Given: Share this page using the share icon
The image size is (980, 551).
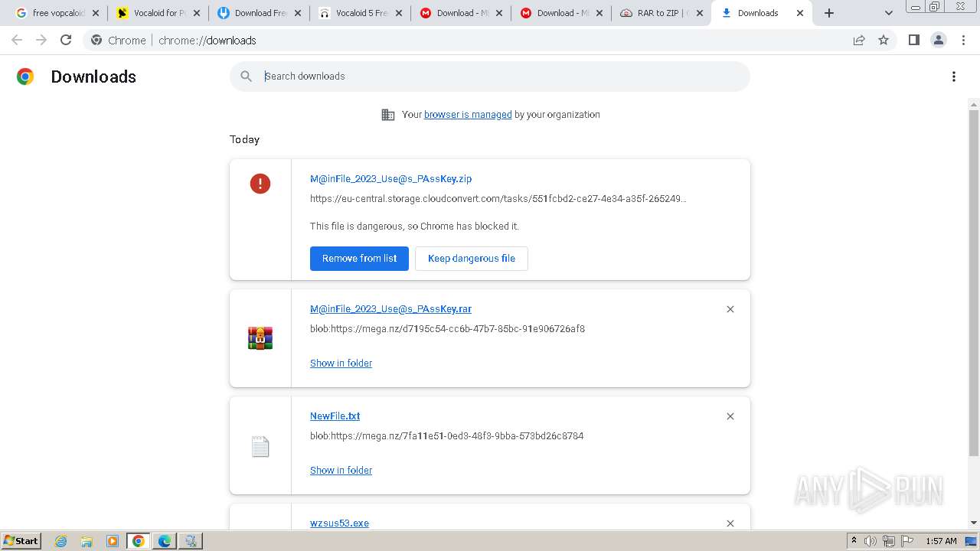Looking at the screenshot, I should click(859, 40).
